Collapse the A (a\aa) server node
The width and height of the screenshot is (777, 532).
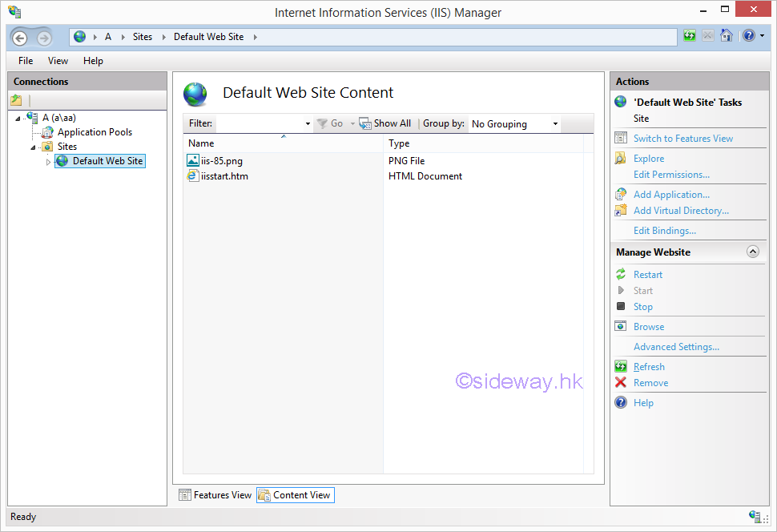coord(18,119)
